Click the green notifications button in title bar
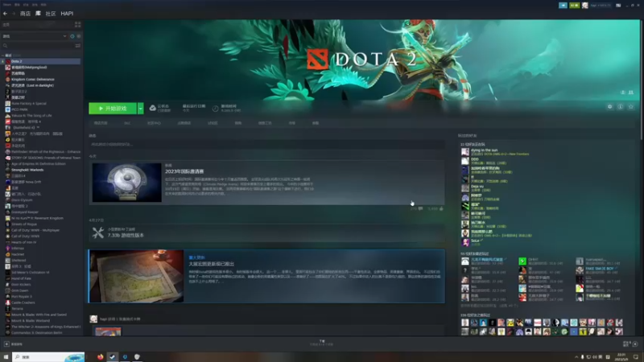 (574, 6)
